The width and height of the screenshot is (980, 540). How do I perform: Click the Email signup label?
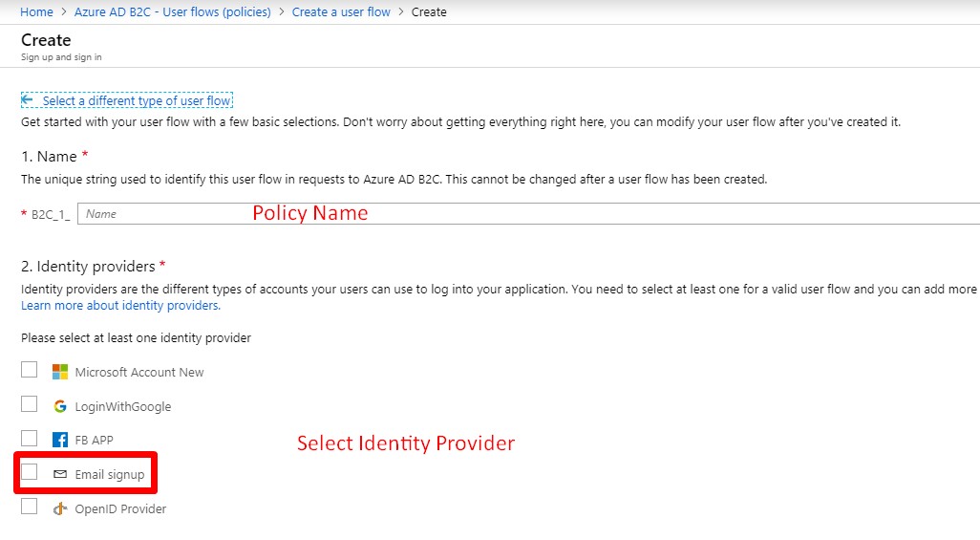click(110, 475)
